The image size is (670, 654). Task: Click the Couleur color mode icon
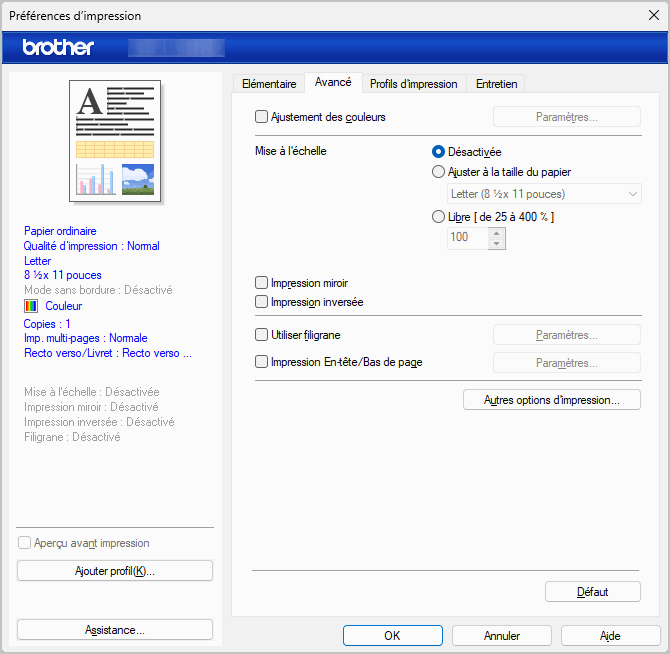pos(31,306)
